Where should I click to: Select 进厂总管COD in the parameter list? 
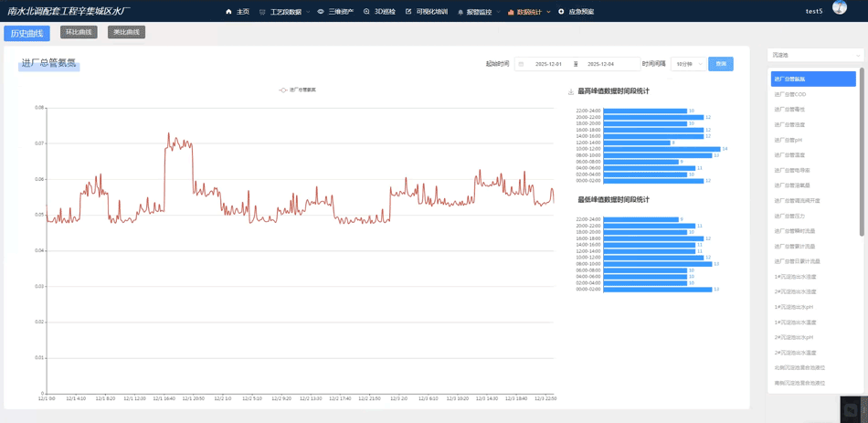coord(790,94)
